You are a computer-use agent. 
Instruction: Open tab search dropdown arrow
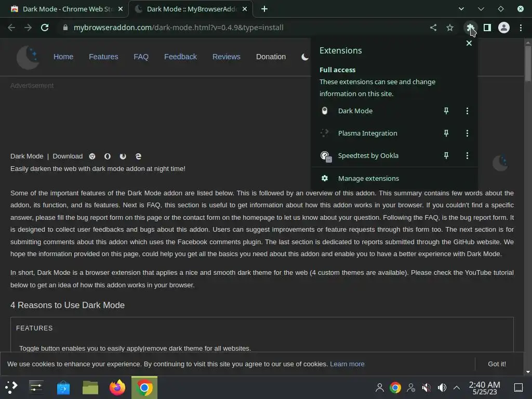[461, 9]
